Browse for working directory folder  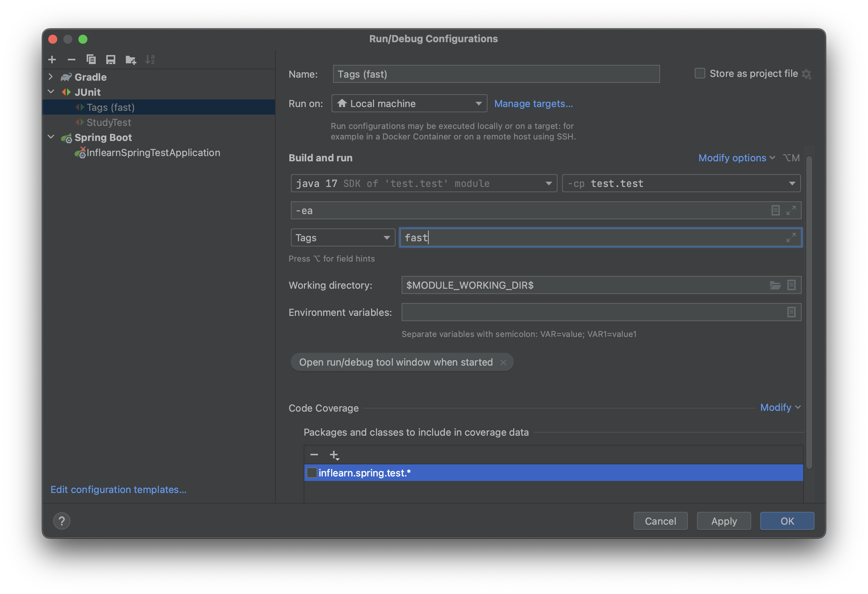775,285
